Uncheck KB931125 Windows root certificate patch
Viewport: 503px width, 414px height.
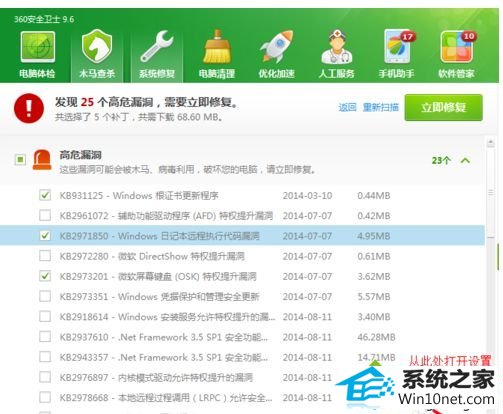(x=45, y=195)
